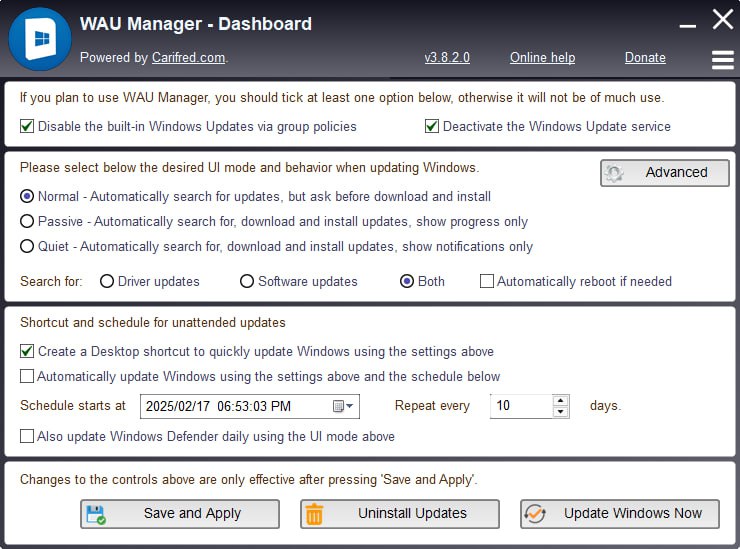Click the orange trash bin icon
The image size is (740, 549).
click(x=314, y=514)
